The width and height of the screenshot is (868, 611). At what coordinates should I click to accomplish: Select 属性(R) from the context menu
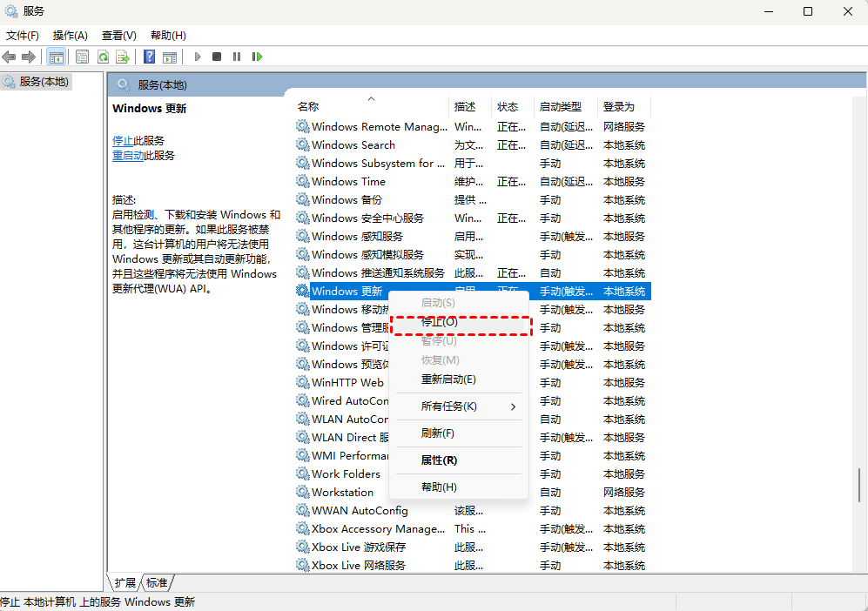[x=439, y=460]
